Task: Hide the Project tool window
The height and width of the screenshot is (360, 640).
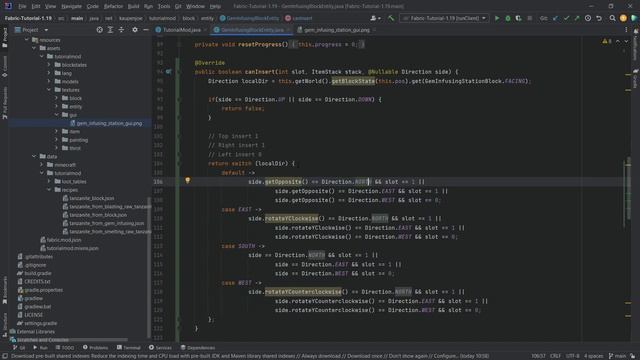Action: [146, 30]
